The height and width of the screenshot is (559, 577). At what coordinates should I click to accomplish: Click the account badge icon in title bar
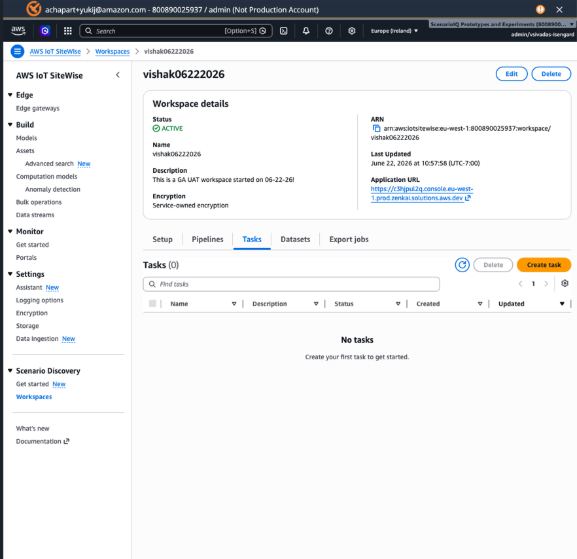(33, 9)
